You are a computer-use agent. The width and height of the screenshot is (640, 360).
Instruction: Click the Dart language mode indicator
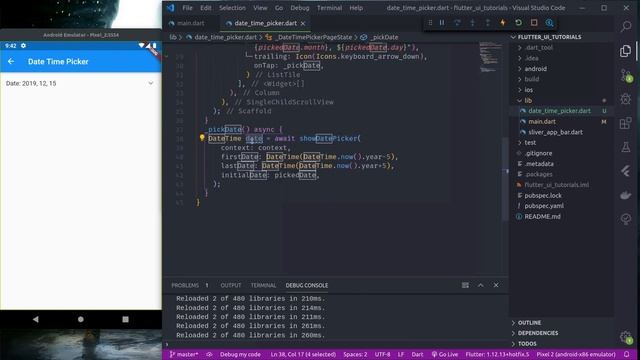417,354
